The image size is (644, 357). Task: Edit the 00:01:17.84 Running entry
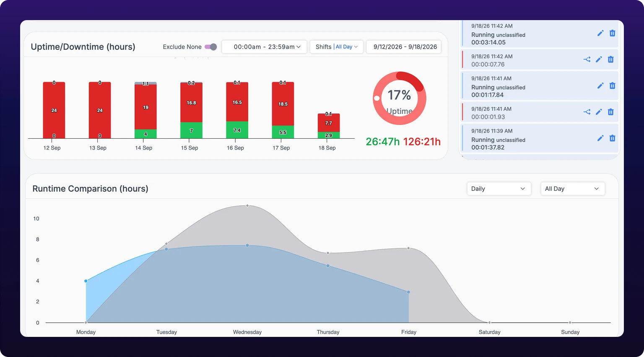tap(600, 85)
